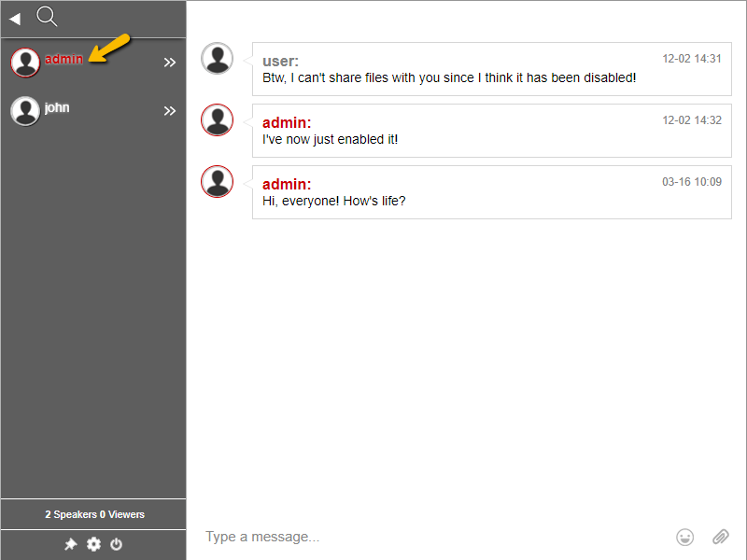Open the user search magnifier
Viewport: 747px width, 560px height.
click(x=47, y=16)
